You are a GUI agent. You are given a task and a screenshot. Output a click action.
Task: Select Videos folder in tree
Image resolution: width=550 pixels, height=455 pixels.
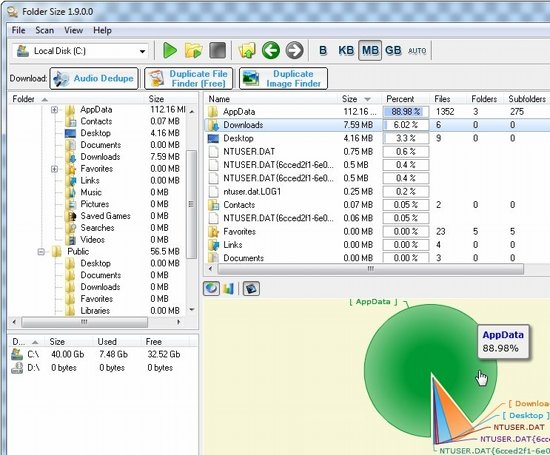coord(93,240)
